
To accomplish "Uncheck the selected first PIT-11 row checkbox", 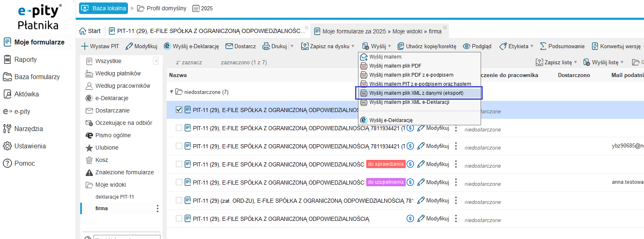I will (x=179, y=110).
